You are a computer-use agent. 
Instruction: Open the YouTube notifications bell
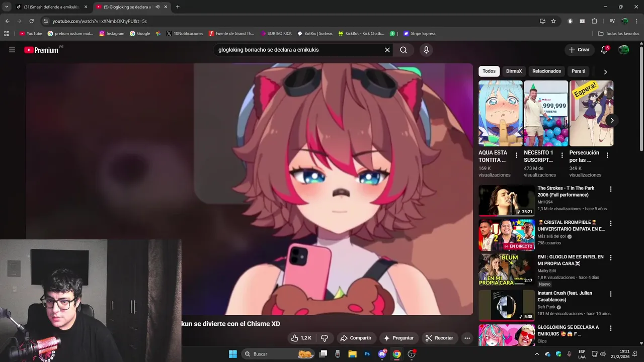(604, 50)
